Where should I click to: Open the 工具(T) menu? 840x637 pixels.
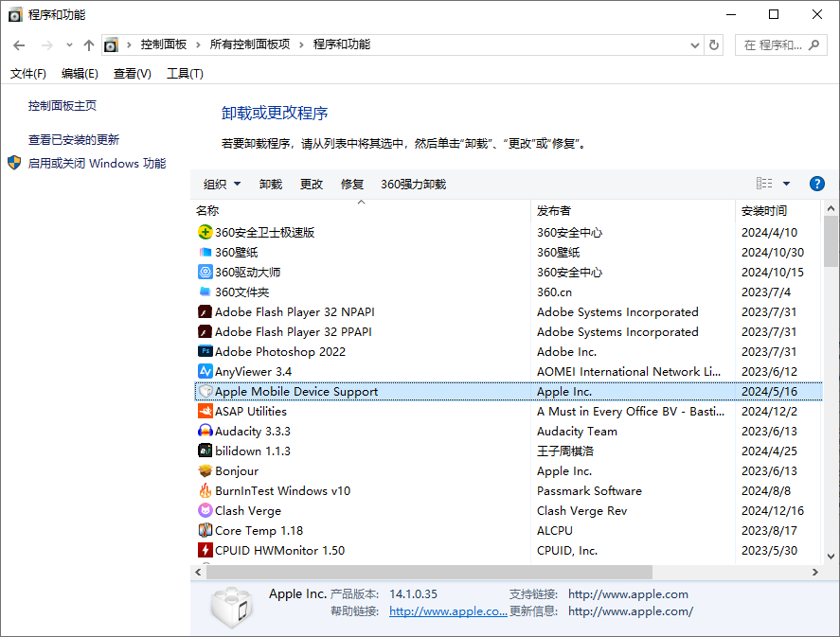(x=185, y=74)
